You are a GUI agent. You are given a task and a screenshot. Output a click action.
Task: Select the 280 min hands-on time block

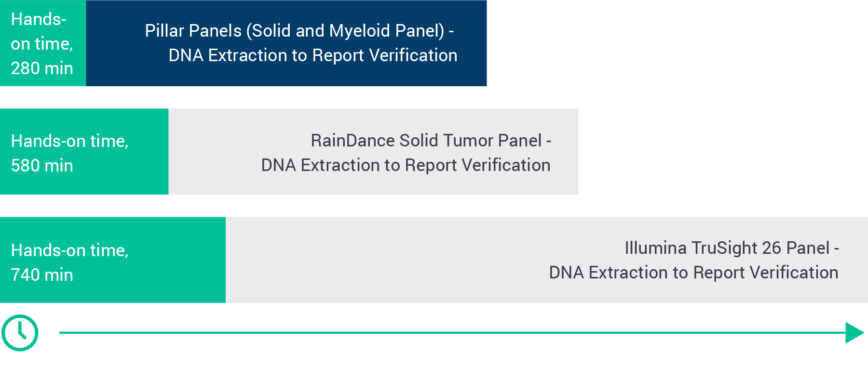coord(43,43)
